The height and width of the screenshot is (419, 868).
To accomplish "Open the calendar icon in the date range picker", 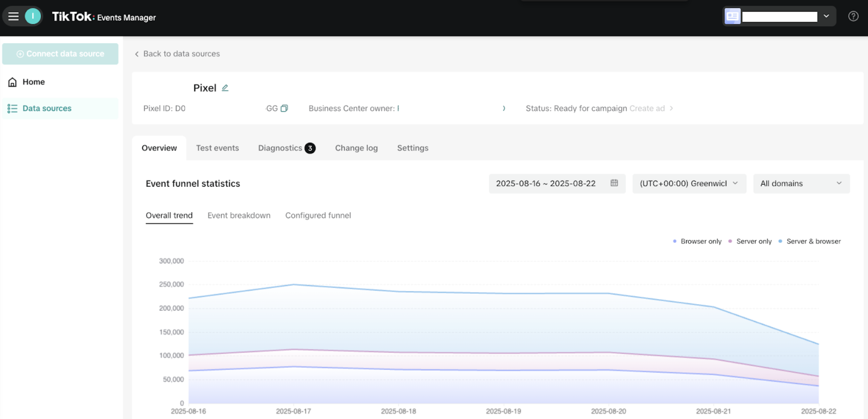I will point(614,183).
